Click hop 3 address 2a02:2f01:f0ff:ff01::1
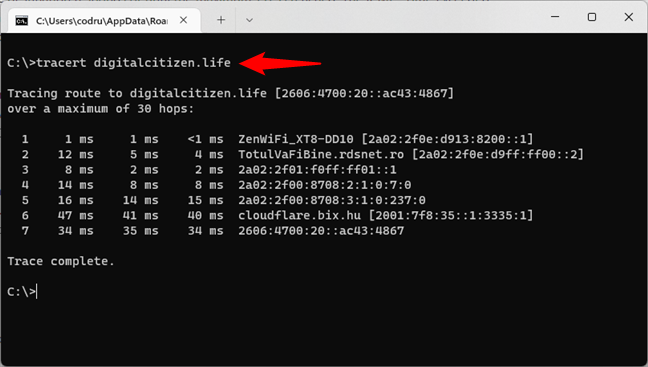This screenshot has height=367, width=648. coord(317,170)
